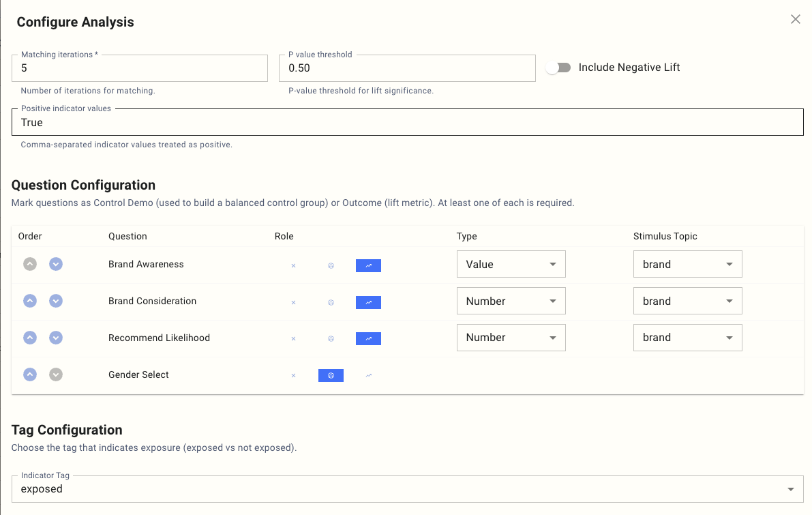The height and width of the screenshot is (515, 812).
Task: Focus the Positive indicator values field
Action: [x=407, y=123]
